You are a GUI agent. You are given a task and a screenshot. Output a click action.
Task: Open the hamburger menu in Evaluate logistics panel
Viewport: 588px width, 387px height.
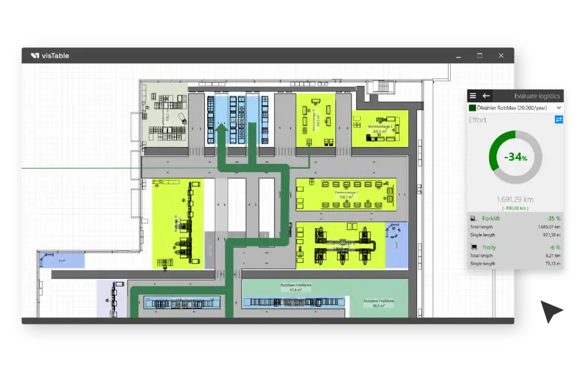(x=473, y=96)
